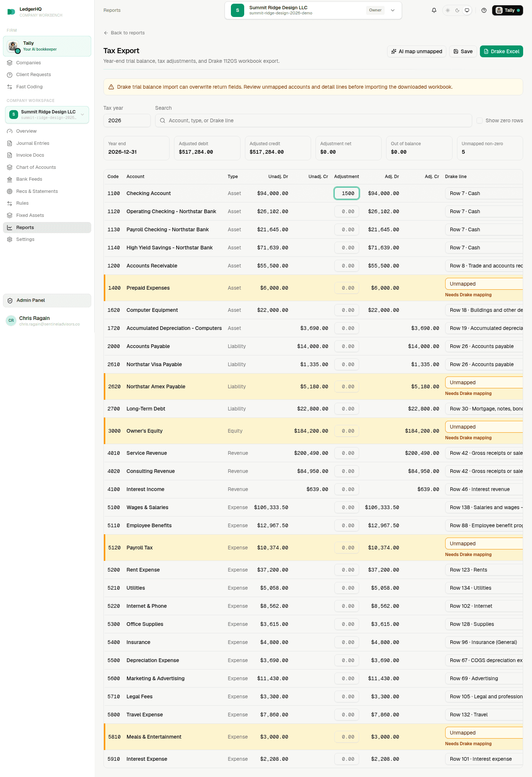Click the Account column header
This screenshot has width=532, height=777.
point(135,177)
